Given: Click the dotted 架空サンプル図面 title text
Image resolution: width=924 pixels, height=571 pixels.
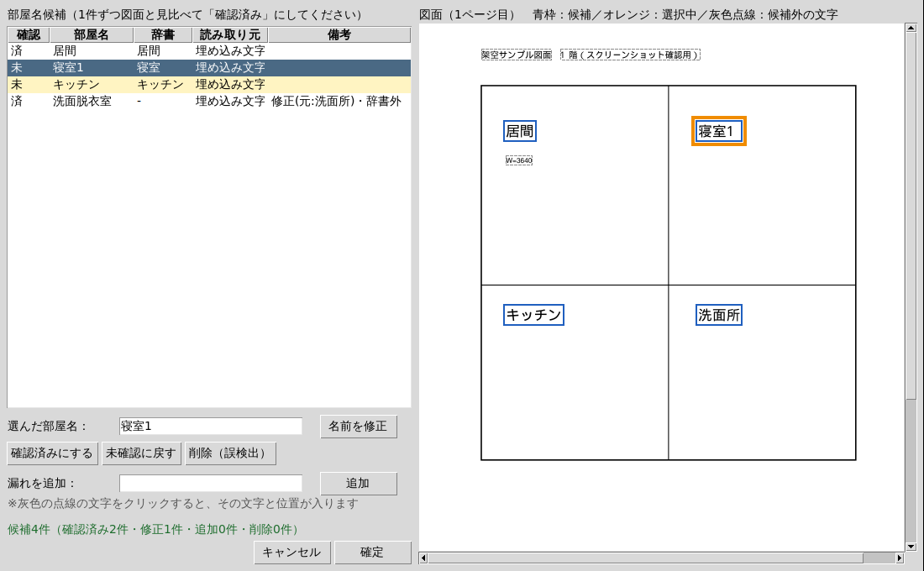Looking at the screenshot, I should (x=517, y=55).
